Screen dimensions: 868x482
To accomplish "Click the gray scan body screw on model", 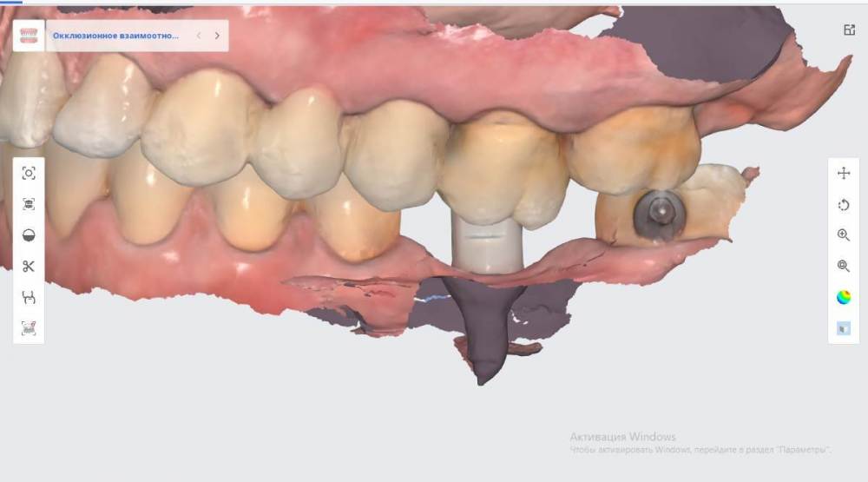I will [660, 214].
